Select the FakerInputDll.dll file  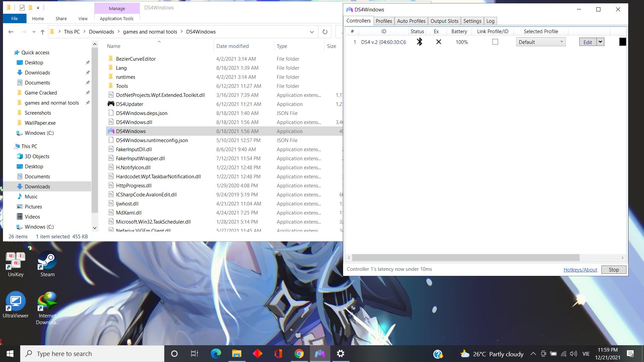134,149
